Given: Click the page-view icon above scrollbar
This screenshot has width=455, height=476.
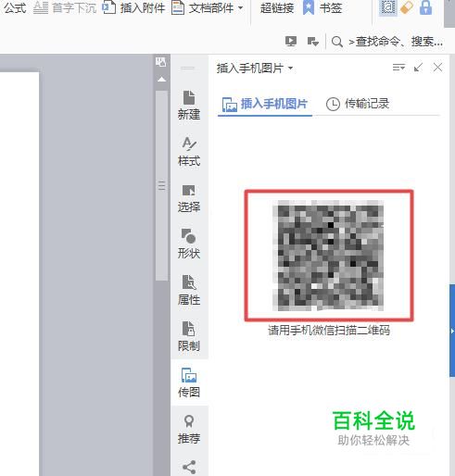Looking at the screenshot, I should pos(160,62).
